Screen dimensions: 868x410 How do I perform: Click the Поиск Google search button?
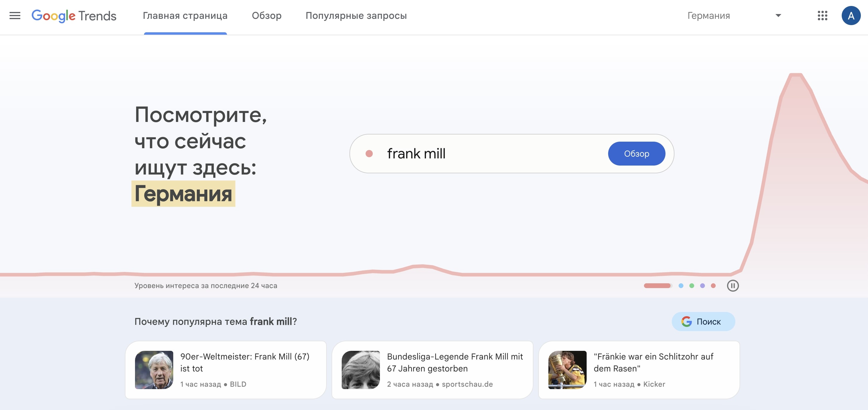703,321
